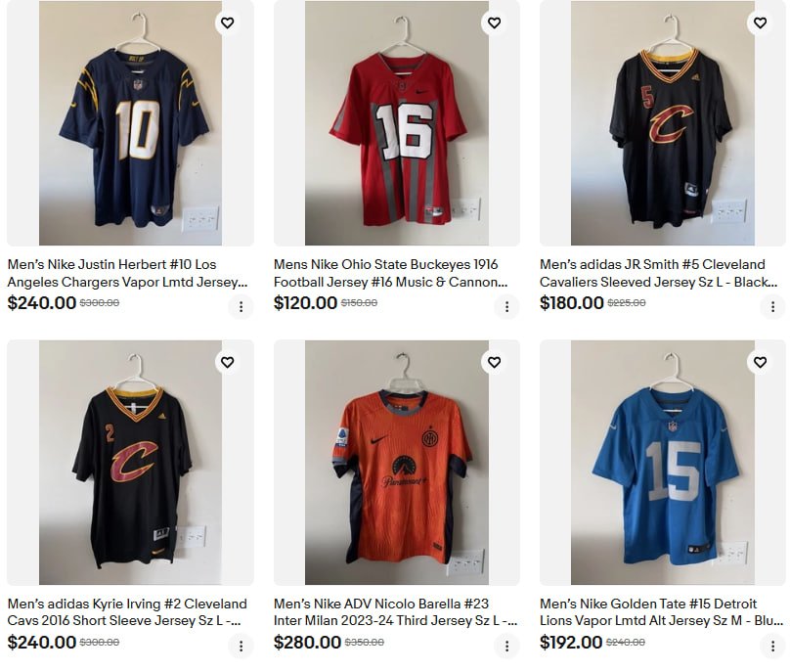
Task: Show three-dot menu for Kyrie Irving jersey
Action: click(241, 646)
